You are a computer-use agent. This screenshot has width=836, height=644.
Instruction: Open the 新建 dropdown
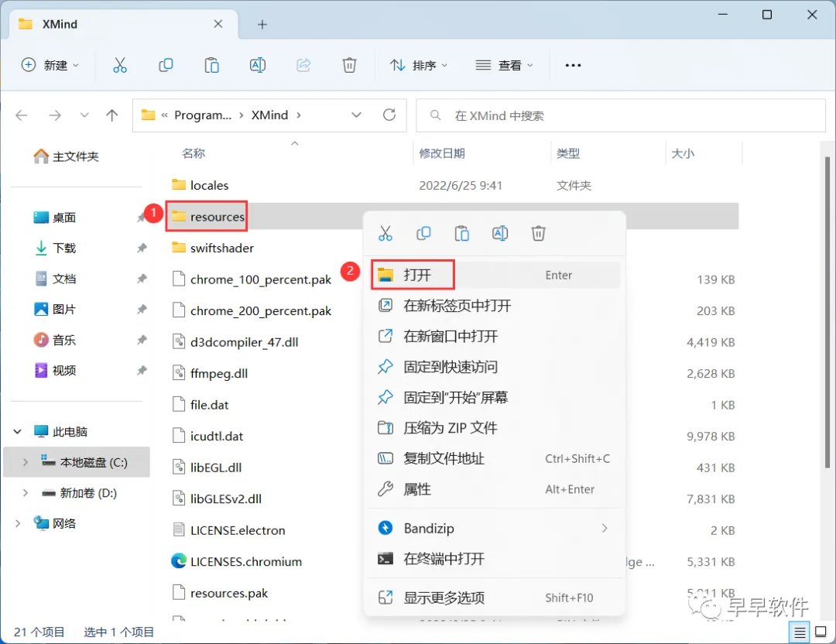[x=50, y=65]
